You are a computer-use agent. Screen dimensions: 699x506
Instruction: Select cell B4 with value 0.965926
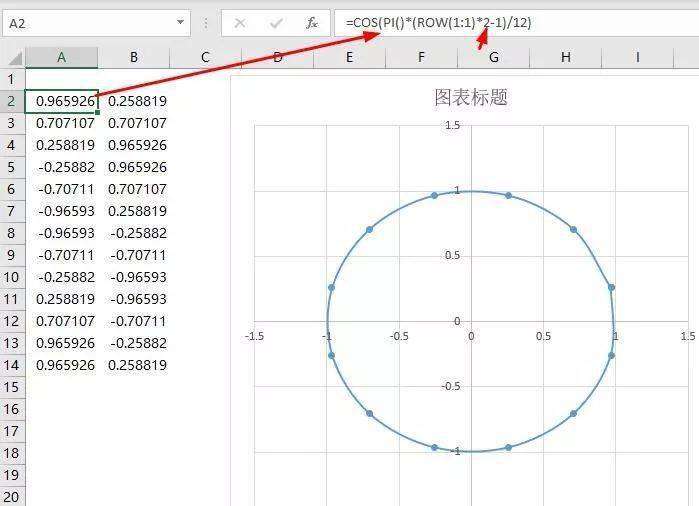(134, 145)
